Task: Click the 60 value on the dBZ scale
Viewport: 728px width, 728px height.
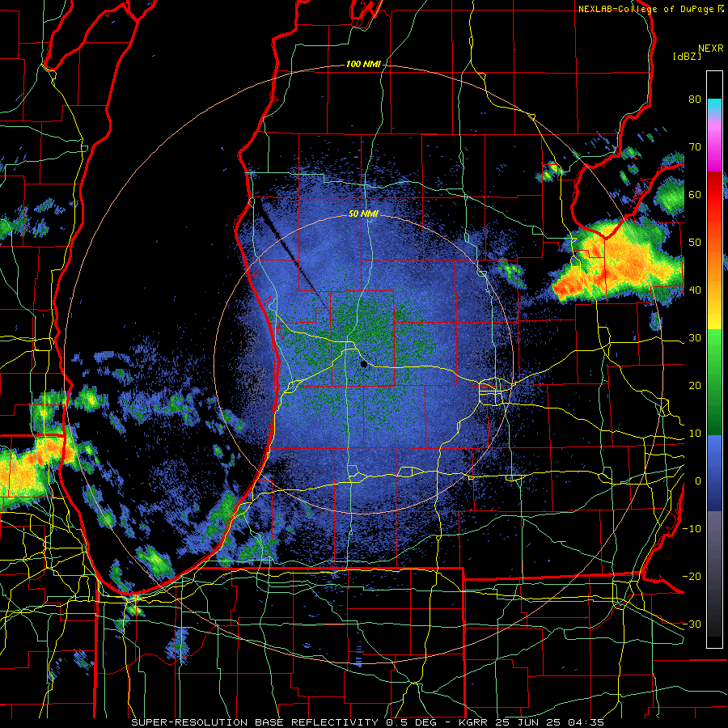Action: point(695,194)
